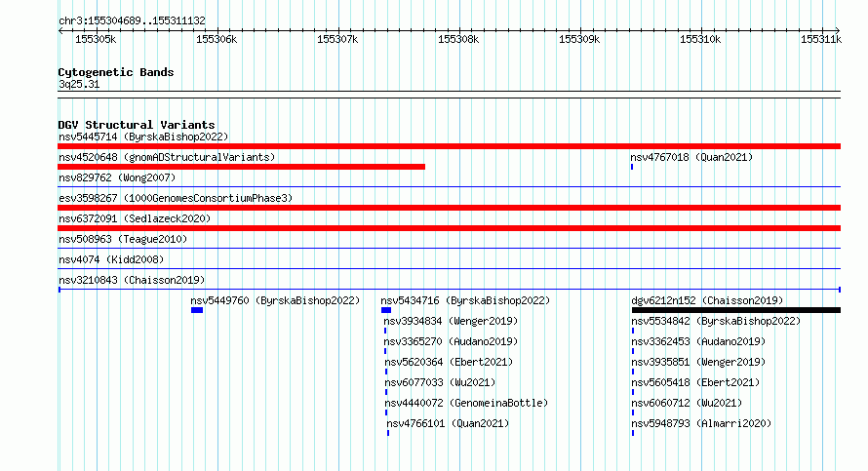
Task: Select the blue box of nsv5434716
Action: (386, 310)
